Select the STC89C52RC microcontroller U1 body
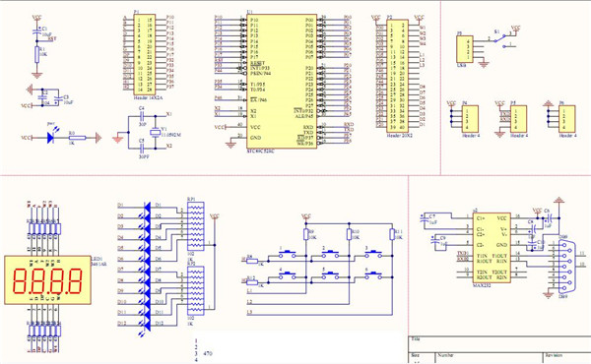 click(281, 82)
